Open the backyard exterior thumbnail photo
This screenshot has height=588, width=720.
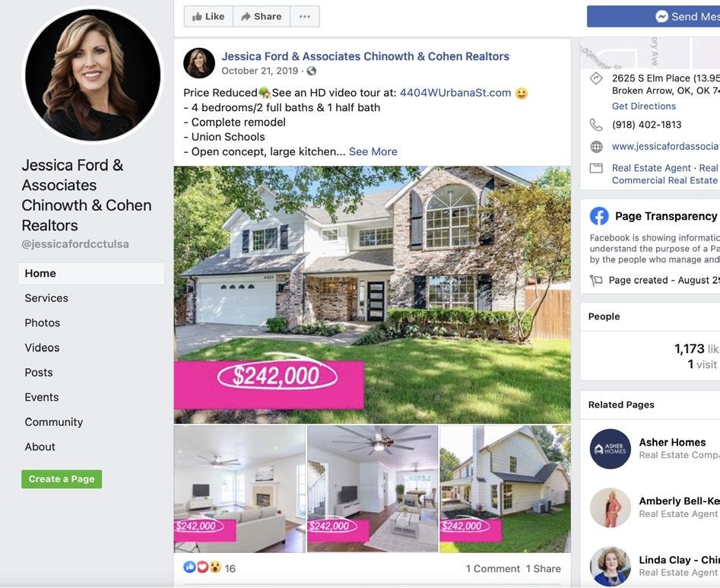pos(505,489)
